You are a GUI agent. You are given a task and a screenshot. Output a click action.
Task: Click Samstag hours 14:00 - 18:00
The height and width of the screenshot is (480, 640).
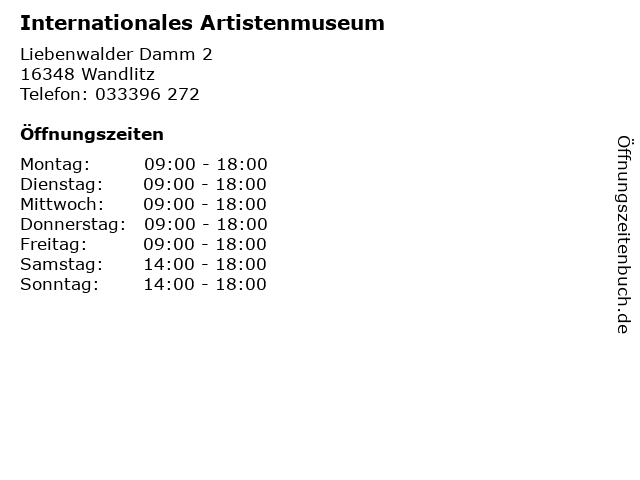(205, 264)
